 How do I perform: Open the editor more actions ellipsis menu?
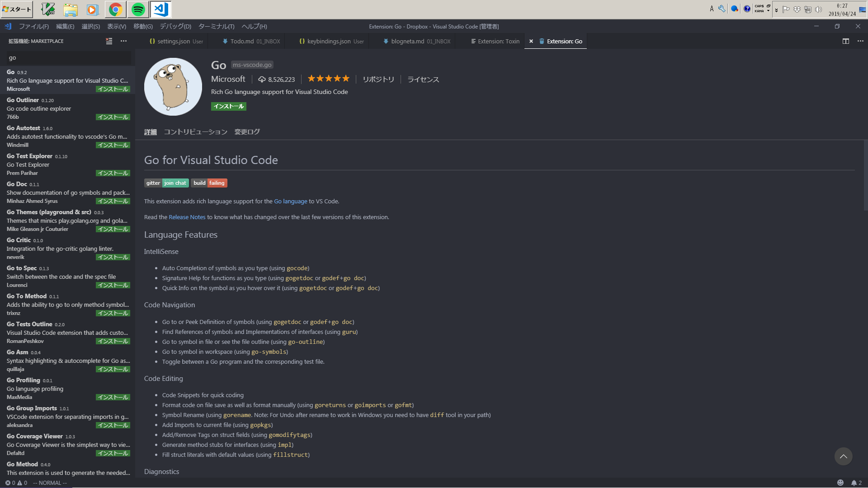(860, 41)
